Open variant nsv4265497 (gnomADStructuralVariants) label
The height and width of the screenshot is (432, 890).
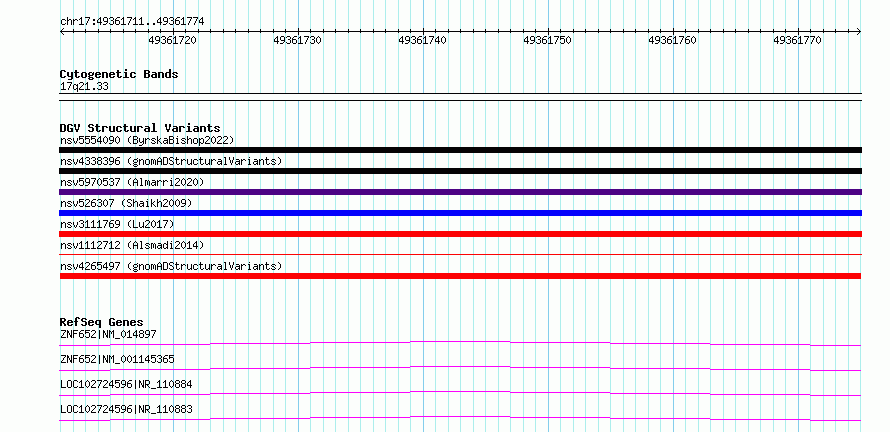coord(171,266)
